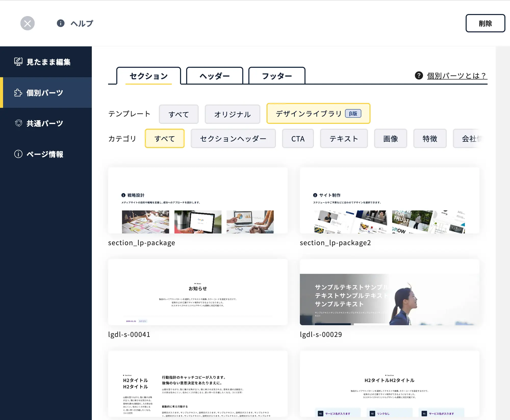Click the round X close icon

coord(28,23)
